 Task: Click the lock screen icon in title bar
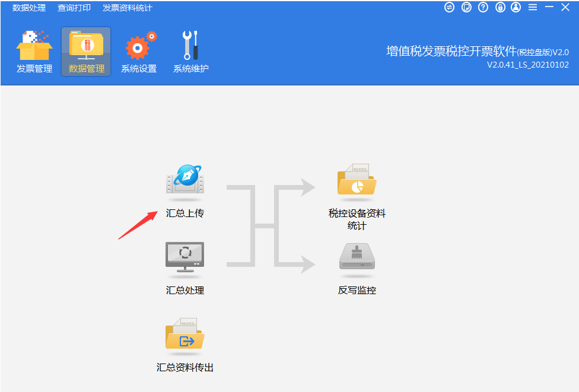(x=499, y=8)
